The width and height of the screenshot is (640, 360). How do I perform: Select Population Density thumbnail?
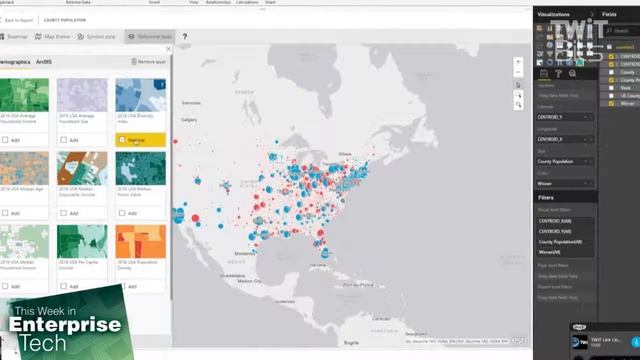[140, 241]
